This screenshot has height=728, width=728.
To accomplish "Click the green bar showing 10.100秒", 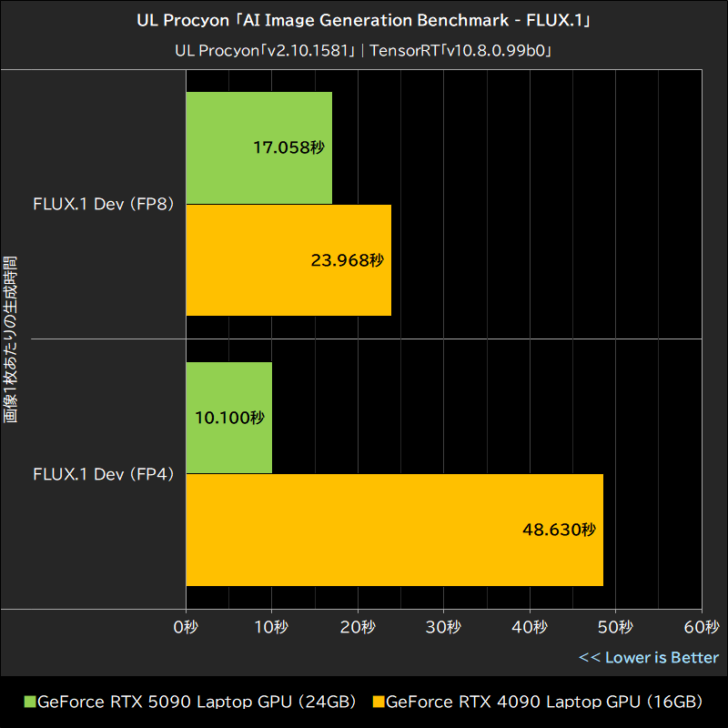I will pyautogui.click(x=227, y=417).
